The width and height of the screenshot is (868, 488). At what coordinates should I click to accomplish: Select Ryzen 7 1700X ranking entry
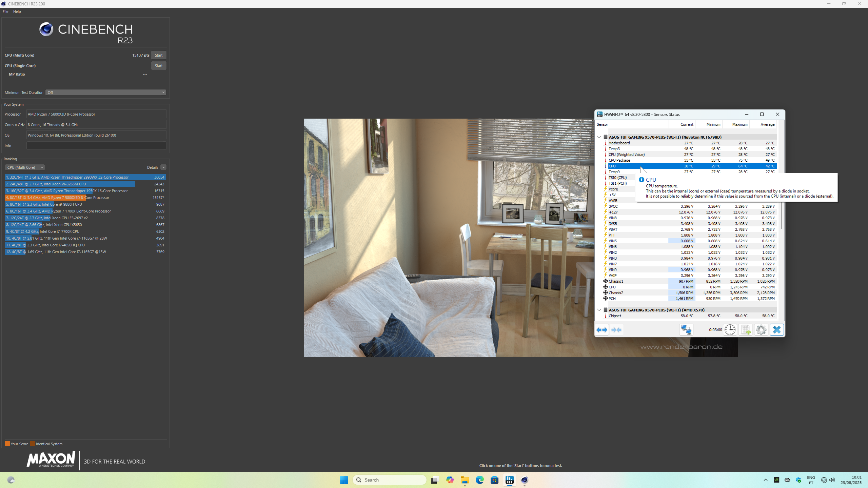(x=85, y=211)
